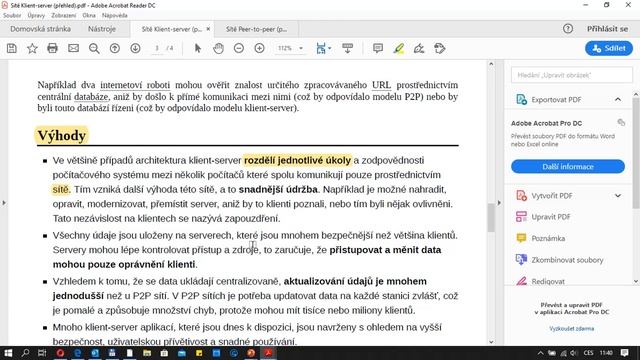This screenshot has width=640, height=360.
Task: Enter the page number field
Action: (x=157, y=48)
